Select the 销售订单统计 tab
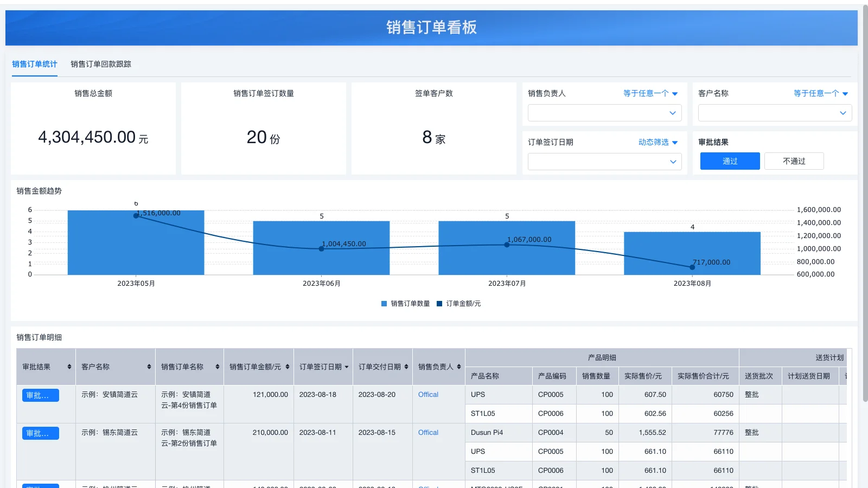Viewport: 868px width, 488px height. click(35, 64)
